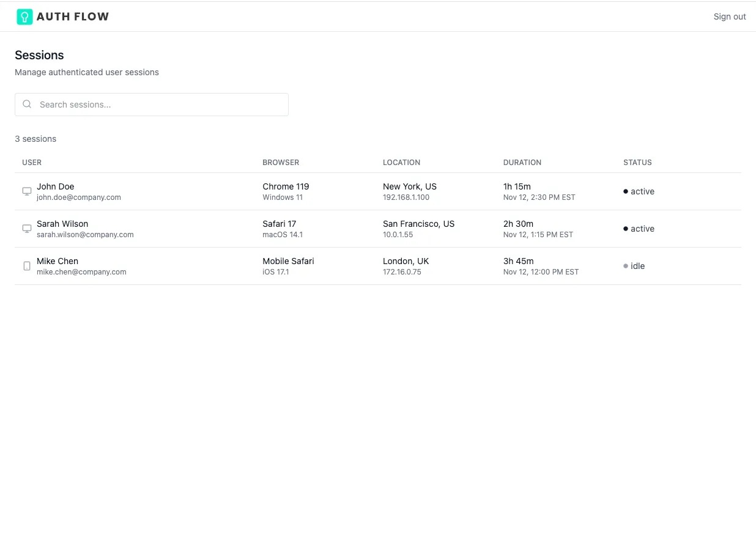Click the Auth Flow keyhole logo icon
The height and width of the screenshot is (560, 756).
[x=24, y=17]
